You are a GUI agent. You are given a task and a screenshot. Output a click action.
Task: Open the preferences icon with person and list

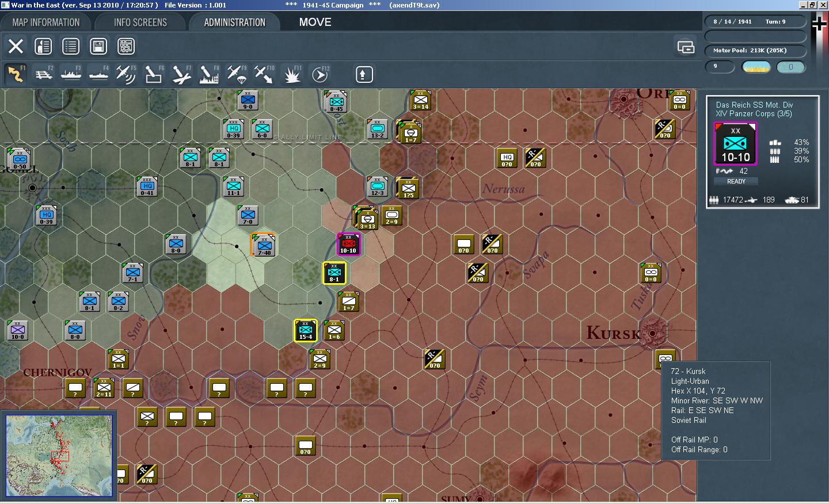coord(43,46)
